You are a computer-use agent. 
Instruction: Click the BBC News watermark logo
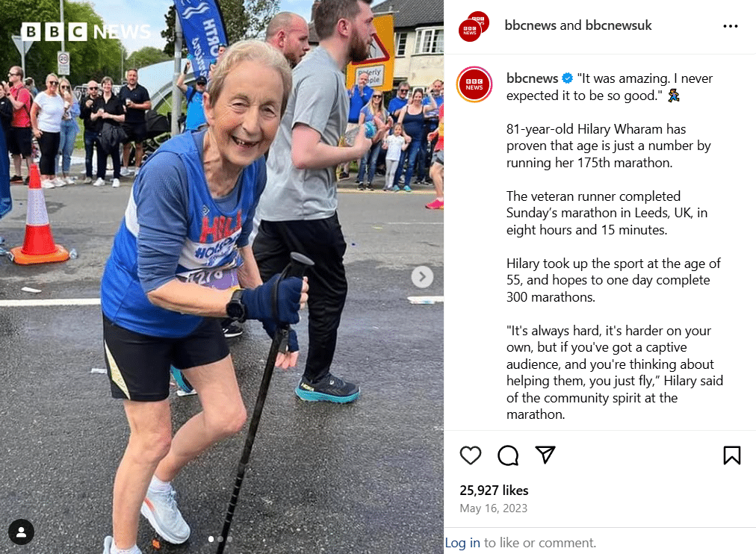tap(86, 32)
